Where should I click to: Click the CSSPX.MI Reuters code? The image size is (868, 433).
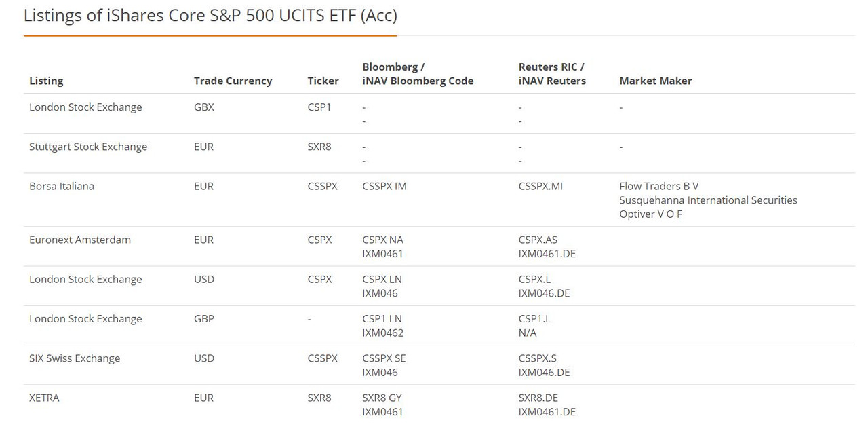tap(540, 186)
